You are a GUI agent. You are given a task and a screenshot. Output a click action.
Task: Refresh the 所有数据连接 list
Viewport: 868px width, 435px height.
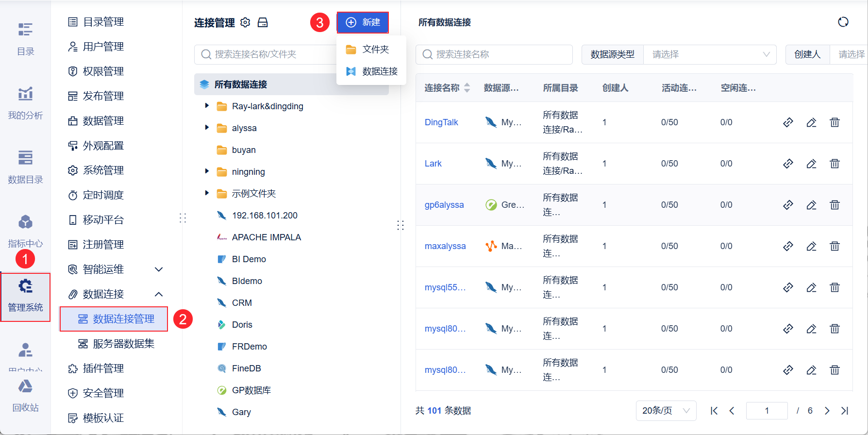(843, 22)
